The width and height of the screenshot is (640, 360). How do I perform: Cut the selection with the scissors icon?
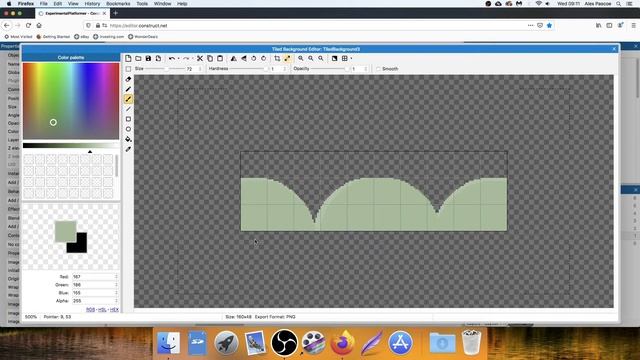pos(200,58)
